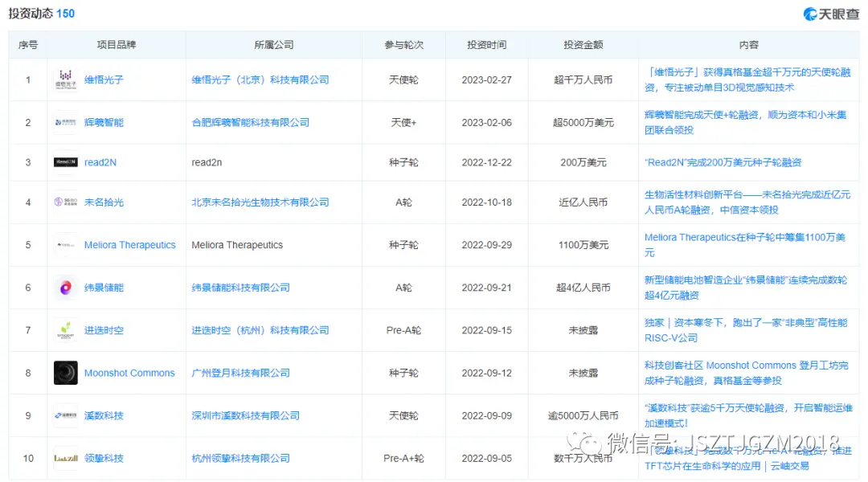The height and width of the screenshot is (482, 868).
Task: Click the 项目品牌 column header
Action: pos(117,45)
